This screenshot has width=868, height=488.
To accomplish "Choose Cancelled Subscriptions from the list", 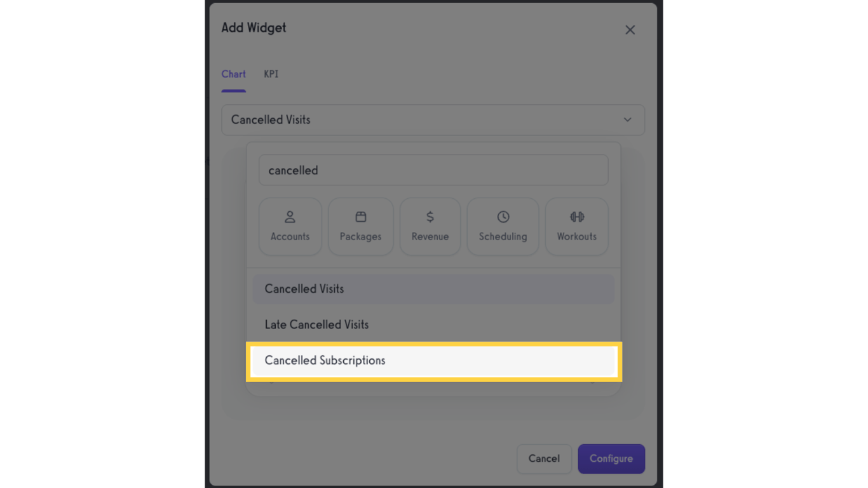I will point(433,360).
